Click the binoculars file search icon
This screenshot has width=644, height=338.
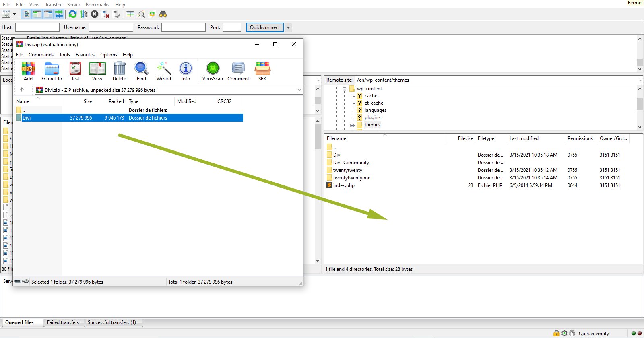pos(163,14)
